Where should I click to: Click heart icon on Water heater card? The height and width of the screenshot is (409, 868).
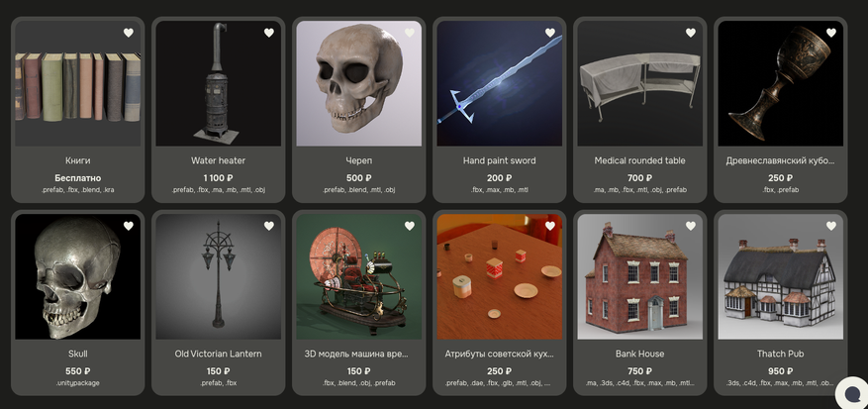point(269,33)
